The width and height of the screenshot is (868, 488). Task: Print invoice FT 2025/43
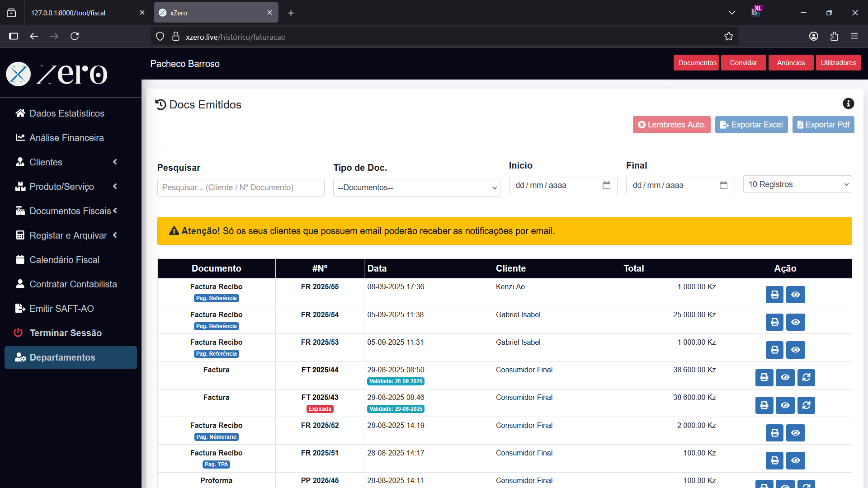764,405
